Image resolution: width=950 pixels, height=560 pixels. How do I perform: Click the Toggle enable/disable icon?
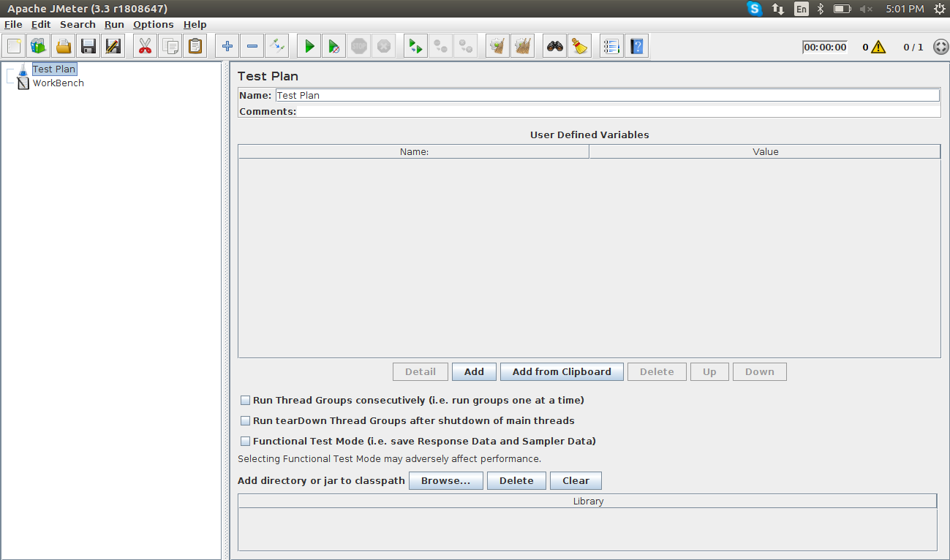click(276, 47)
